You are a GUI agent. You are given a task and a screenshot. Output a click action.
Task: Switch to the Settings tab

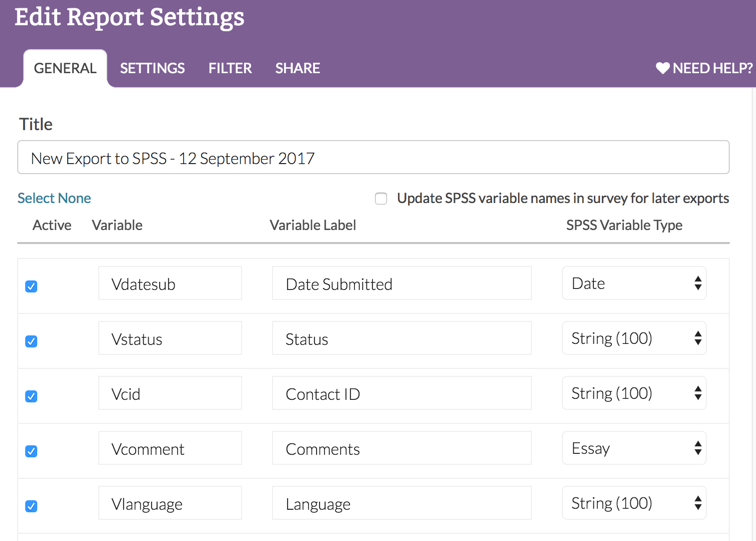152,68
